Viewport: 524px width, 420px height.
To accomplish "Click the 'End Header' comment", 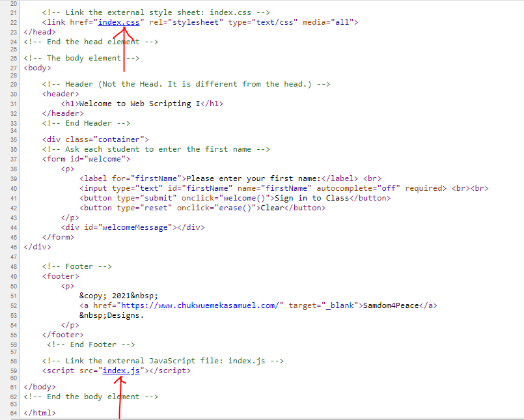I will [86, 123].
